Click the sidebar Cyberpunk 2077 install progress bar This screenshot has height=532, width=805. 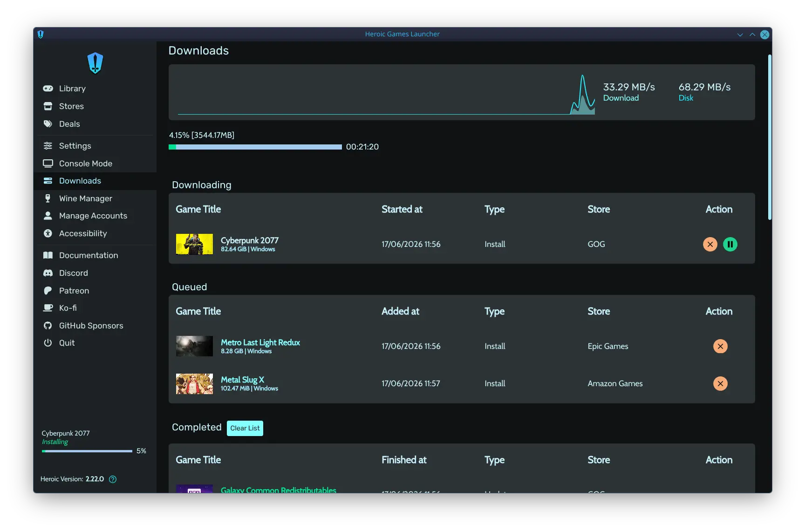(x=87, y=451)
